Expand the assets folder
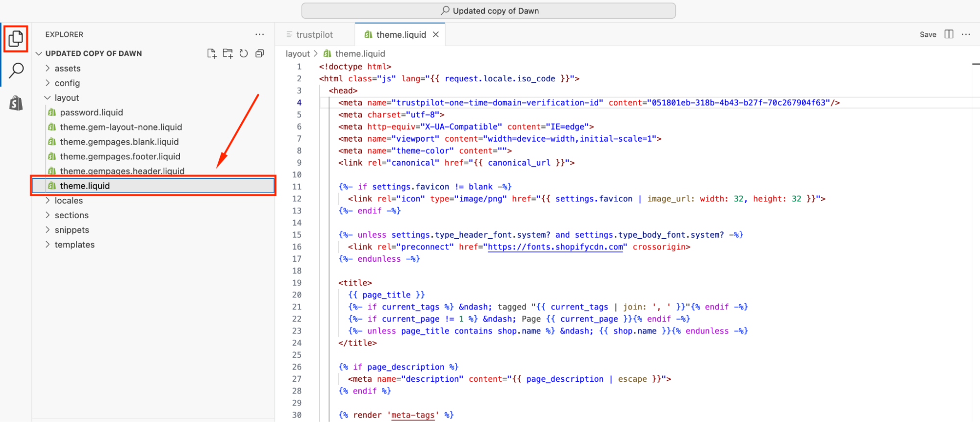Screen dimensions: 980x422 point(67,69)
